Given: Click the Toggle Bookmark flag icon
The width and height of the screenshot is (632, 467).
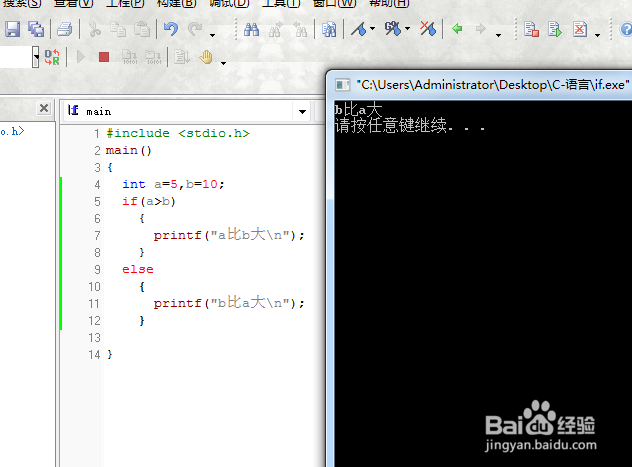Looking at the screenshot, I should (x=359, y=29).
